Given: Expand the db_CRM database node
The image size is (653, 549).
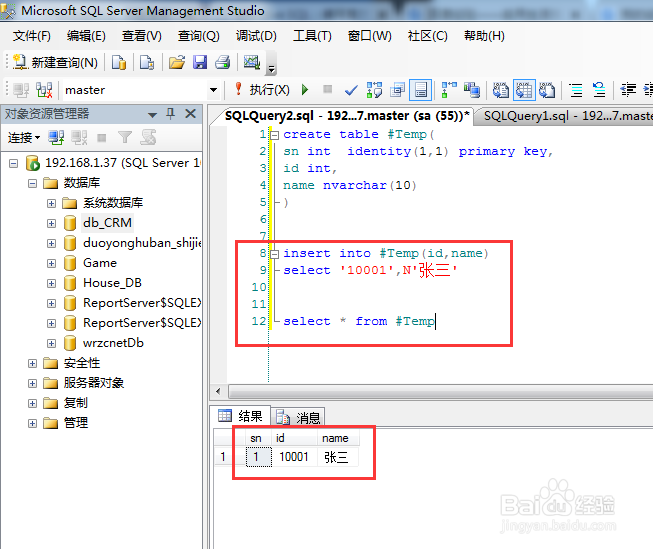Looking at the screenshot, I should point(51,223).
